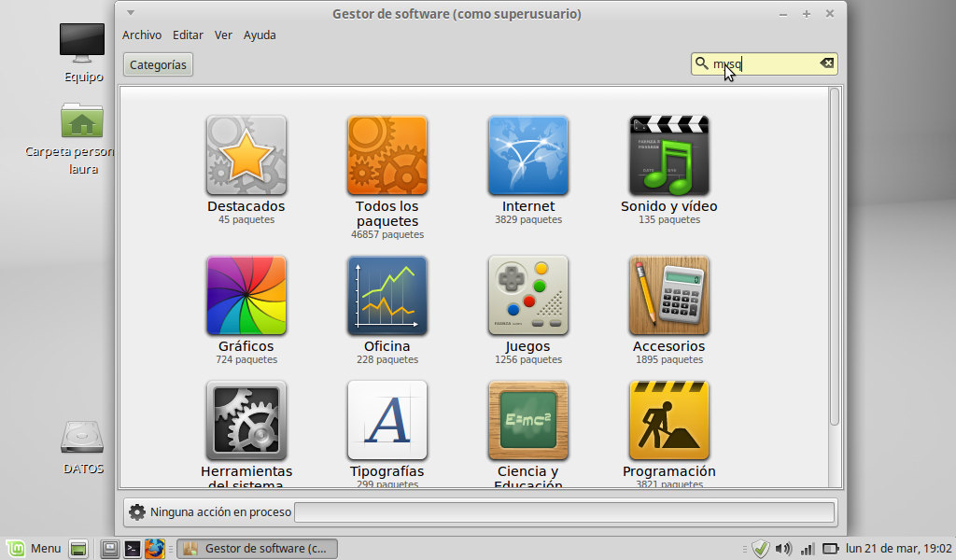Click the Categorías button
The image size is (956, 560).
tap(158, 64)
